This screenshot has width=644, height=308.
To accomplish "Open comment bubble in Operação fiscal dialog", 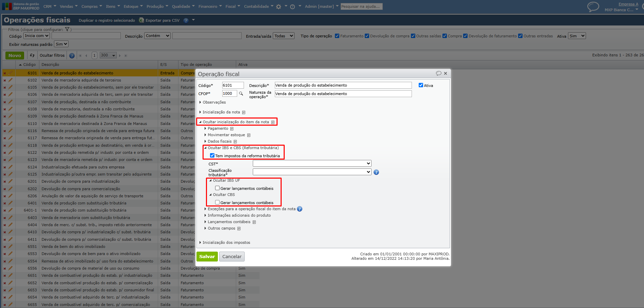I will tap(439, 73).
